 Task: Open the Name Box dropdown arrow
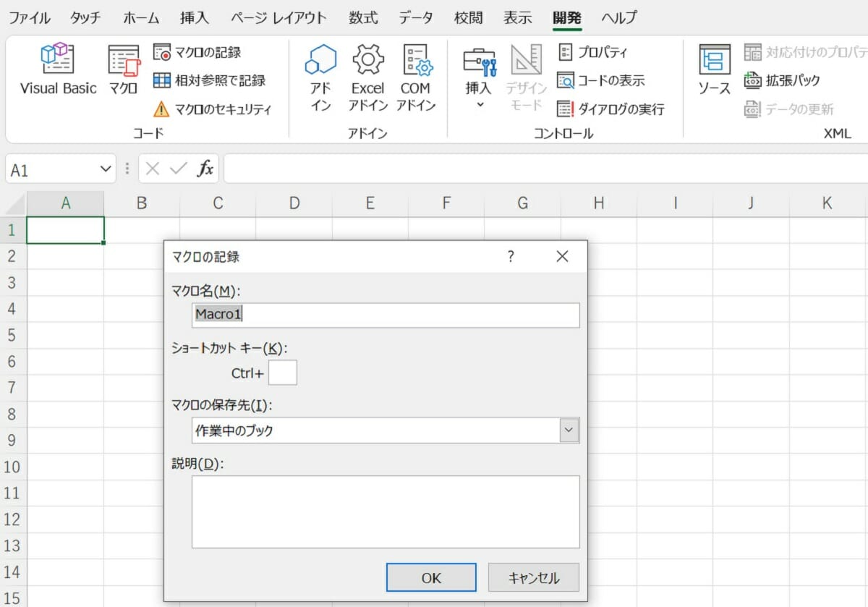(106, 169)
